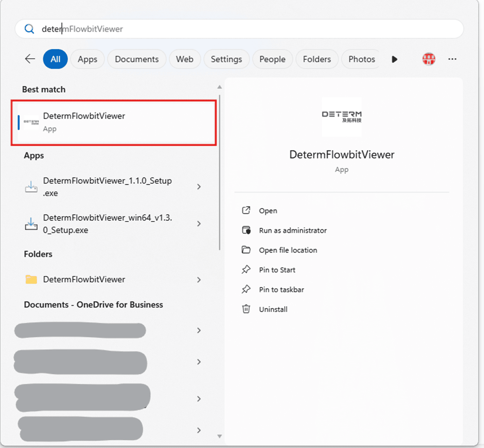Click the large Determ logo in details pane
484x448 pixels.
coord(342,117)
